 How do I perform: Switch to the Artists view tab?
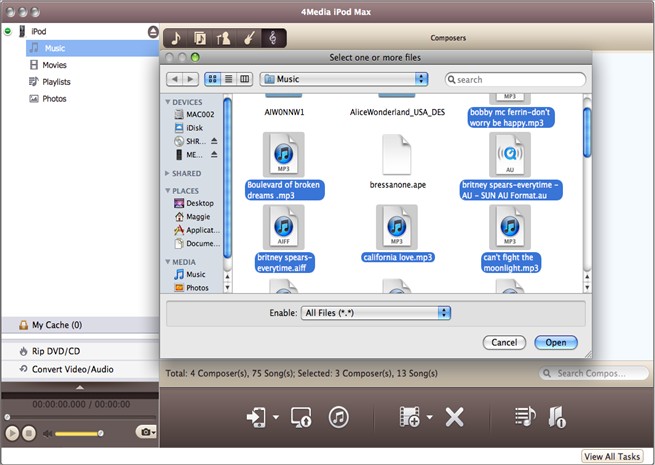click(224, 38)
